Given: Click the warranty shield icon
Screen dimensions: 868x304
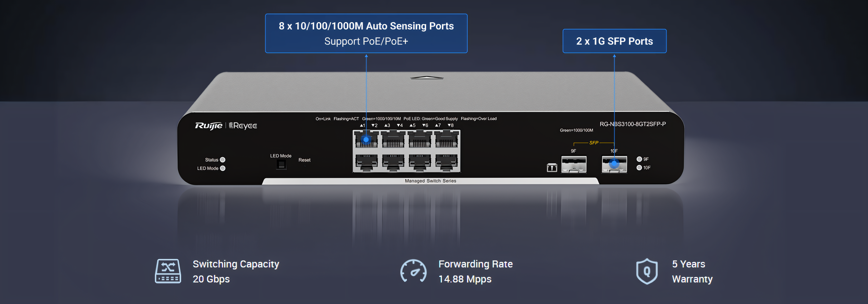Looking at the screenshot, I should pyautogui.click(x=646, y=271).
